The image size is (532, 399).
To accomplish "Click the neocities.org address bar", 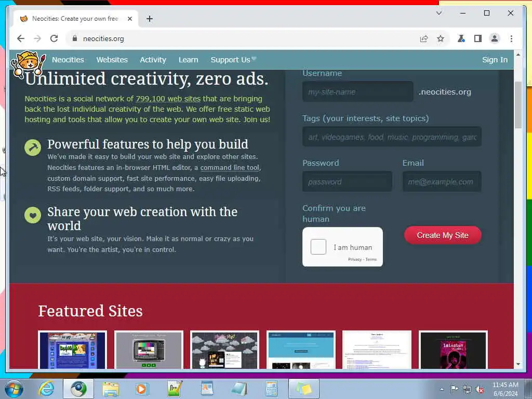I will click(244, 38).
